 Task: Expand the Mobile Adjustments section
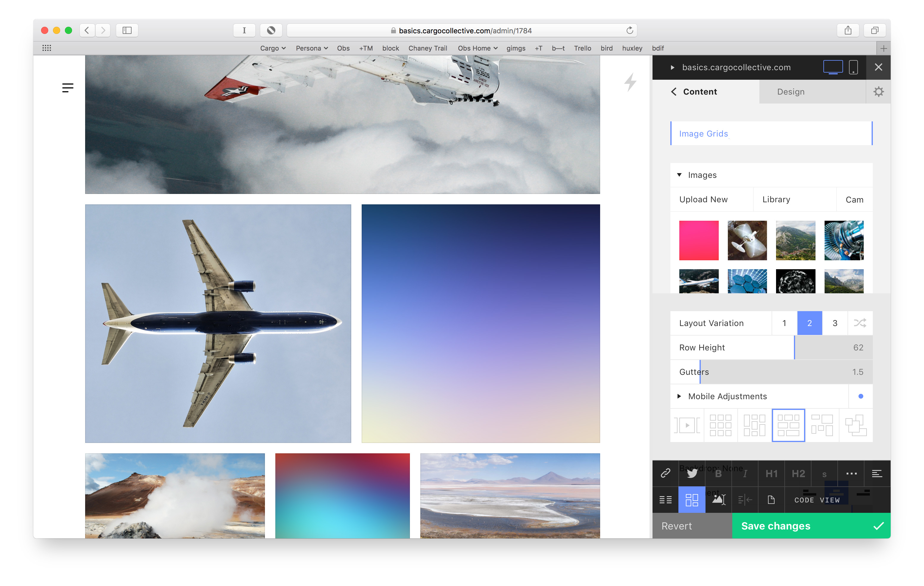point(679,396)
